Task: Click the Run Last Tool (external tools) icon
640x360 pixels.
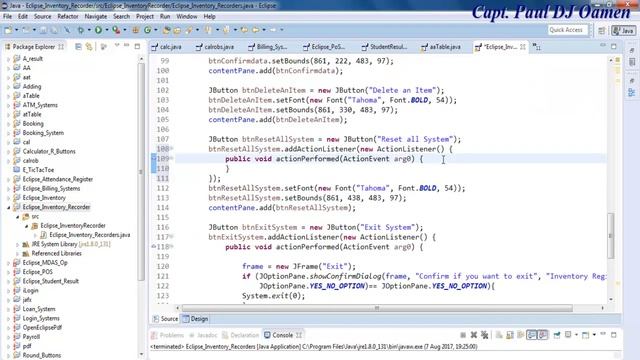Action: point(116,30)
